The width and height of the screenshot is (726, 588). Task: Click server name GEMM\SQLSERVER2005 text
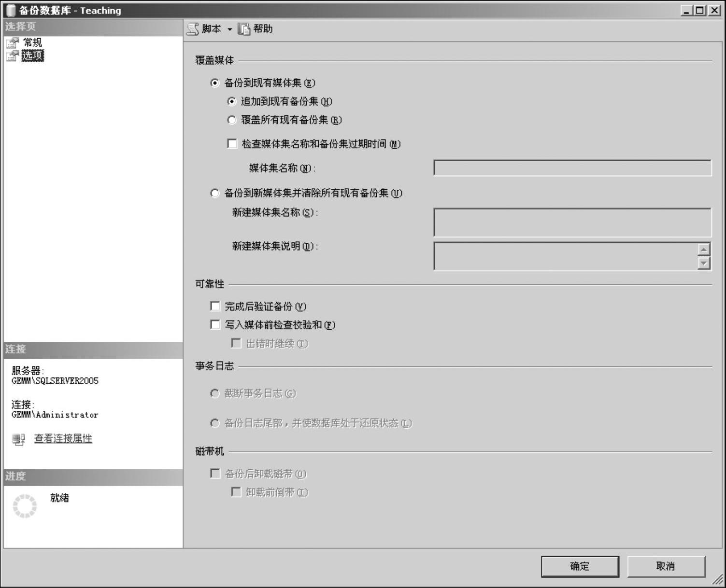pyautogui.click(x=55, y=381)
